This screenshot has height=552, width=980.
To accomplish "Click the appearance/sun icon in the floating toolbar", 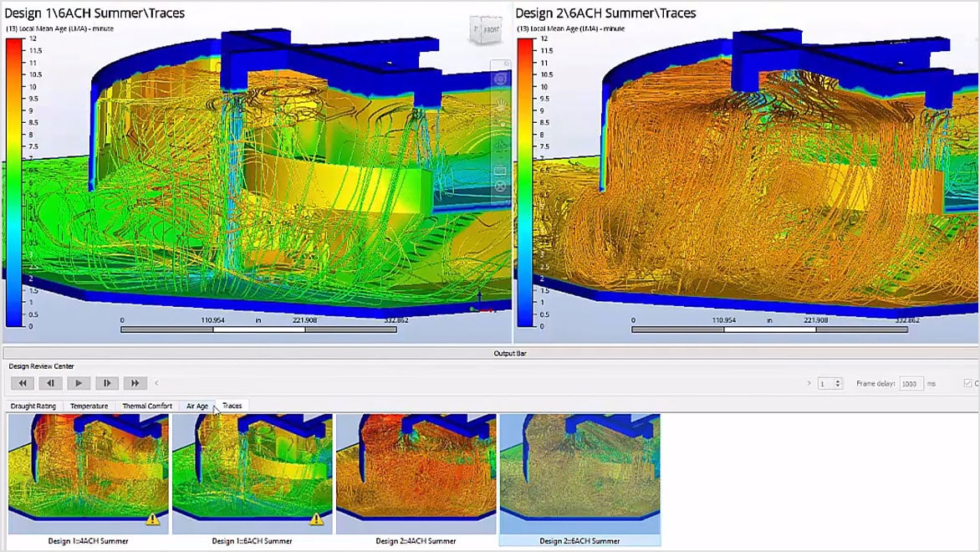I will 499,103.
